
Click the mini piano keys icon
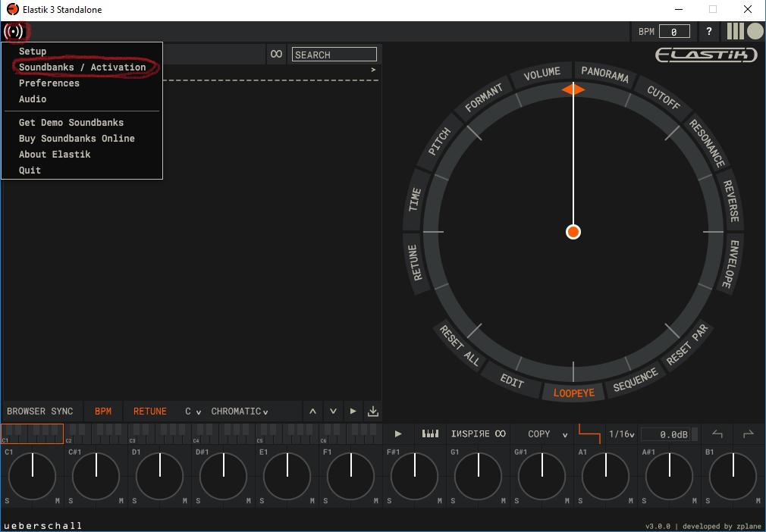tap(430, 434)
